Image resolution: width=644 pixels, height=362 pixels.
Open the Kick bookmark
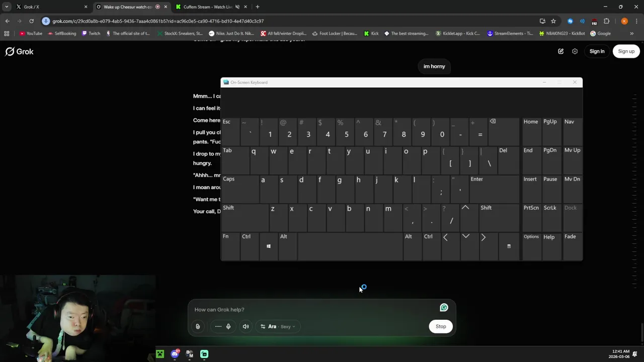coord(371,34)
